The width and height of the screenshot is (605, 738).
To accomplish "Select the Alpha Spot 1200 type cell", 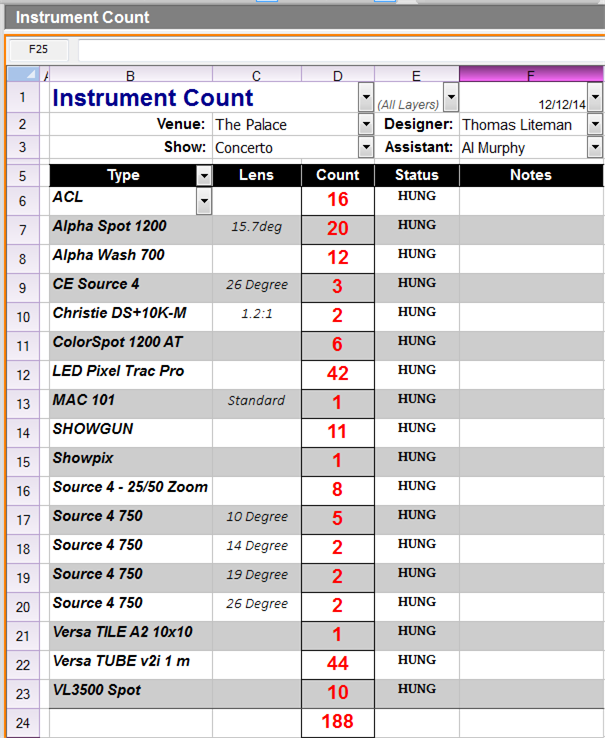I will [130, 227].
